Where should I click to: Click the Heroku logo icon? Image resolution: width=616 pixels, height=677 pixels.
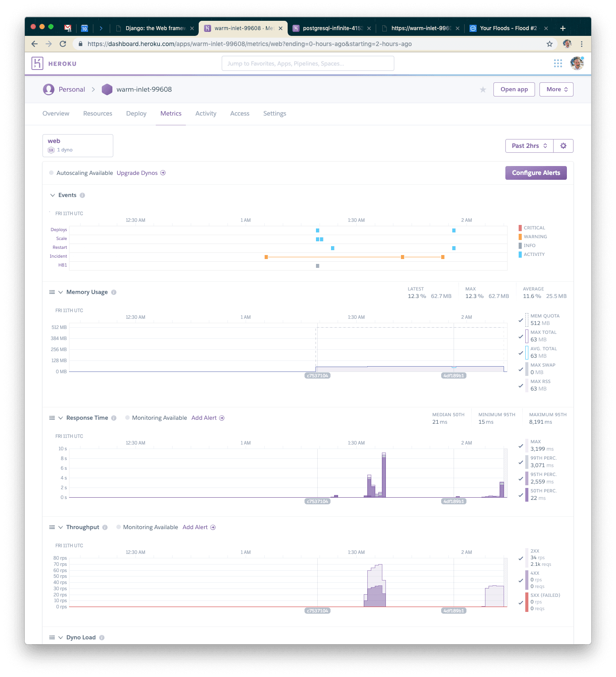(x=37, y=63)
